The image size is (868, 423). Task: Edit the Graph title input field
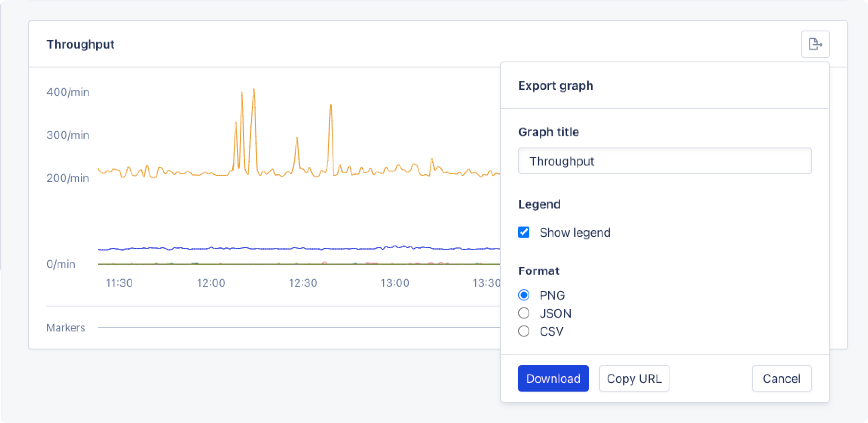point(665,161)
